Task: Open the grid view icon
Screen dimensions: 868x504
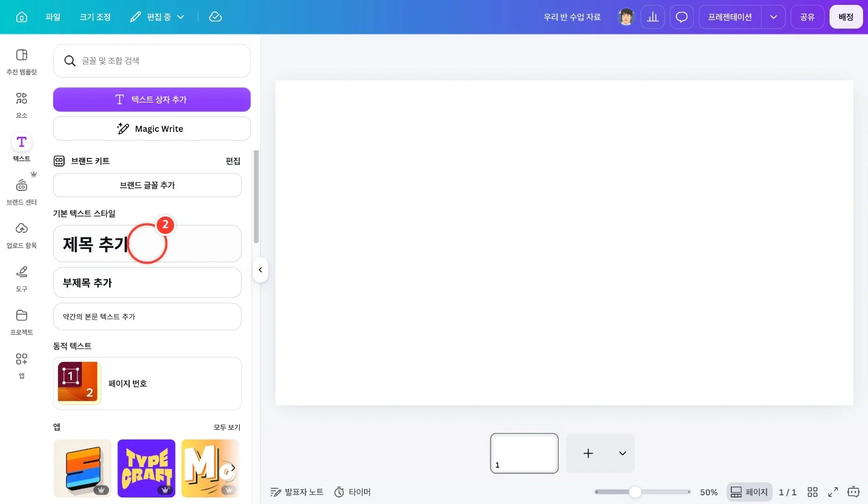Action: (812, 492)
